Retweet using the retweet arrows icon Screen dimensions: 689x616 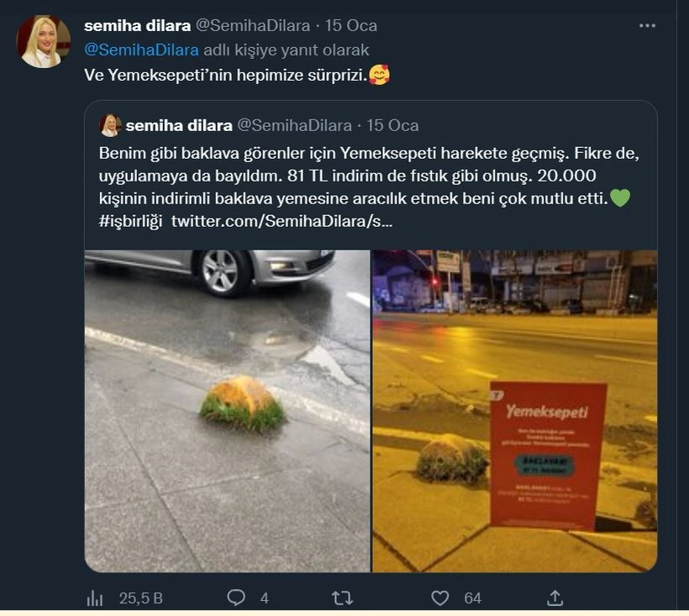[342, 598]
